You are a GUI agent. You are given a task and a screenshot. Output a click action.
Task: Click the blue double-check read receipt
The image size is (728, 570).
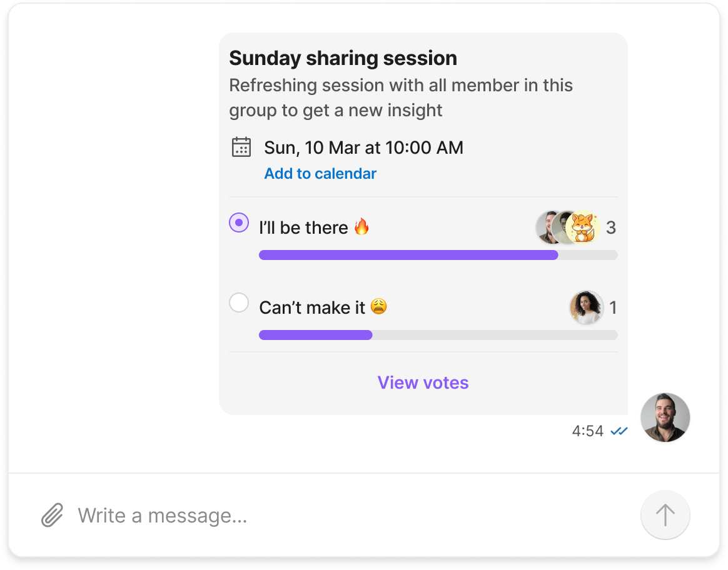(x=619, y=431)
